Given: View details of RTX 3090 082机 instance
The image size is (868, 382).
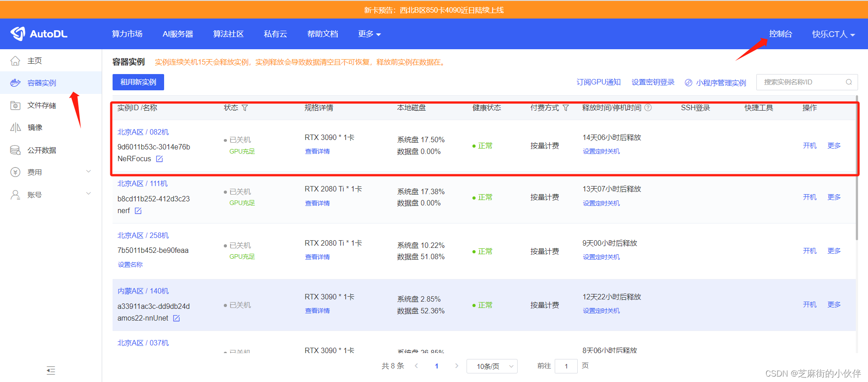Looking at the screenshot, I should 317,151.
